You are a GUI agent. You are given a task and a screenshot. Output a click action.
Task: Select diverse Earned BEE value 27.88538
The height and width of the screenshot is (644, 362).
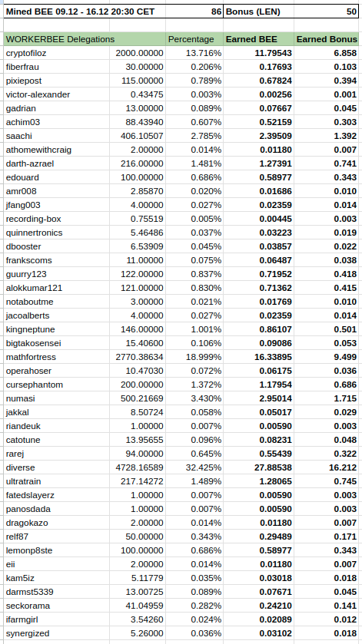click(259, 467)
